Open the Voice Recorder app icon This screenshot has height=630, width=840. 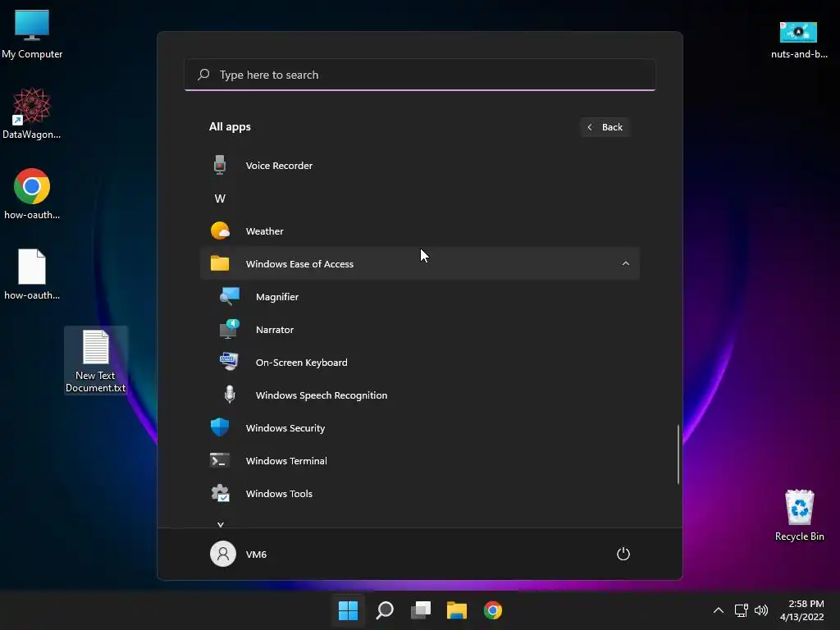[220, 165]
